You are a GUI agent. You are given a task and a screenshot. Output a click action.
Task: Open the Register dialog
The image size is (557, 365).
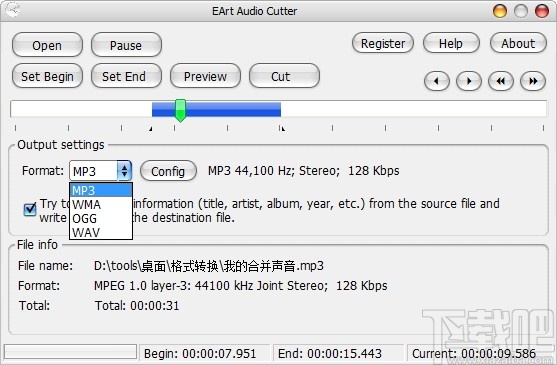coord(383,43)
